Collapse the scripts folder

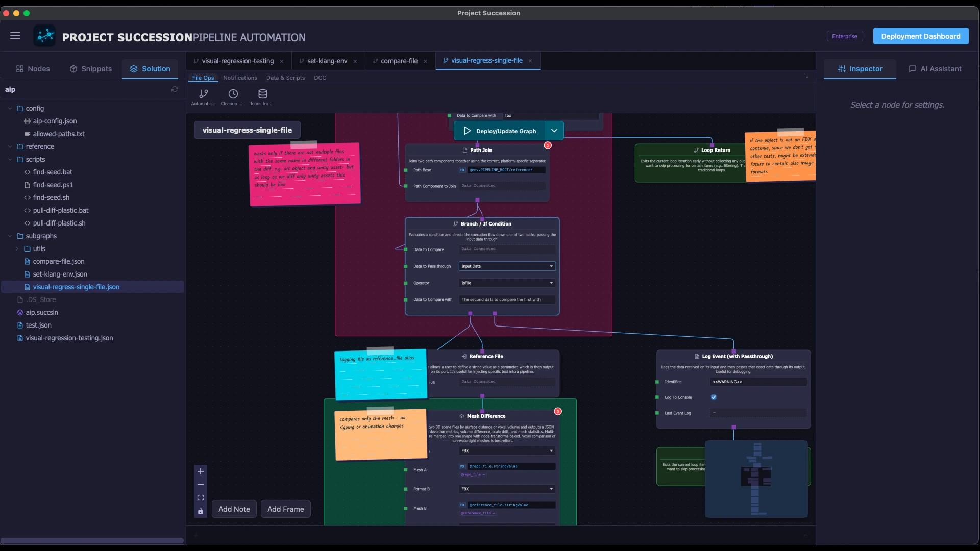[10, 159]
